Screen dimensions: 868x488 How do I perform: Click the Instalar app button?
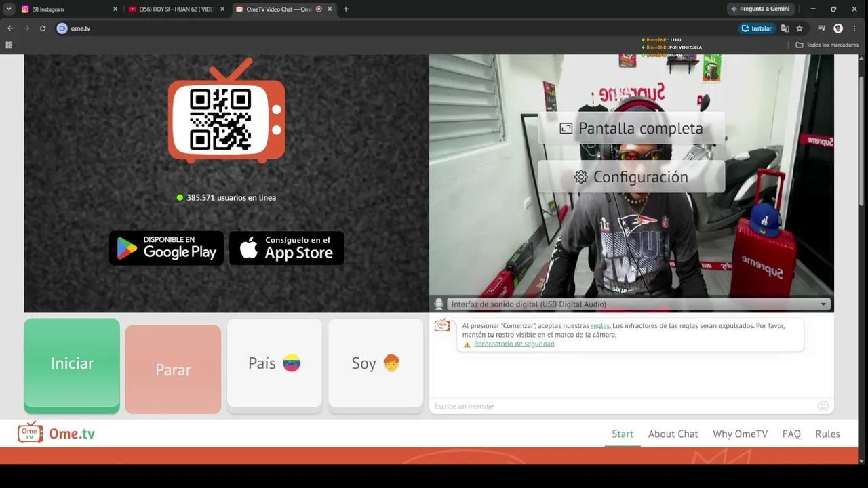tap(757, 28)
